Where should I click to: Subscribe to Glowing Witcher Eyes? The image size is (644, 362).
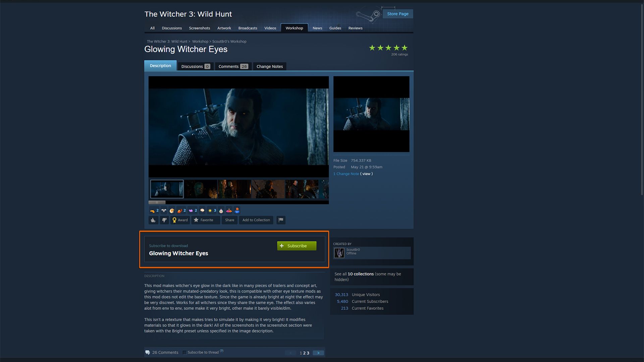[297, 246]
